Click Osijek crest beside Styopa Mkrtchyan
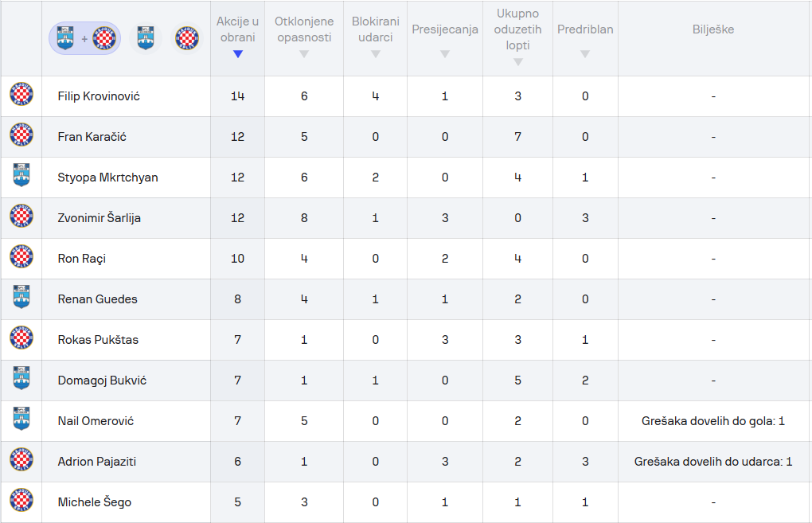This screenshot has width=812, height=523. coord(21,176)
